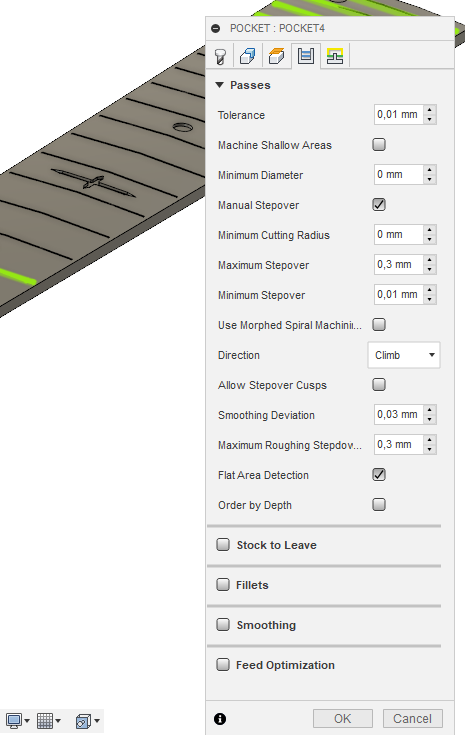This screenshot has height=735, width=465.
Task: Click the info icon at dialog bottom
Action: 220,719
